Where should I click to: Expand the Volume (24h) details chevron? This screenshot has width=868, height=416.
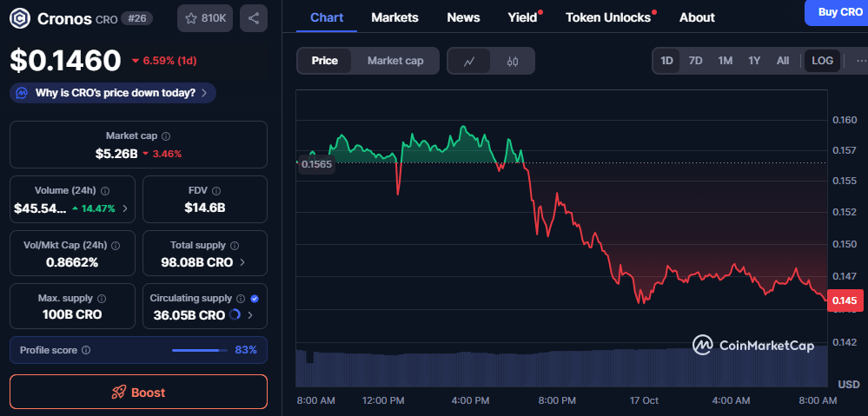tap(125, 208)
